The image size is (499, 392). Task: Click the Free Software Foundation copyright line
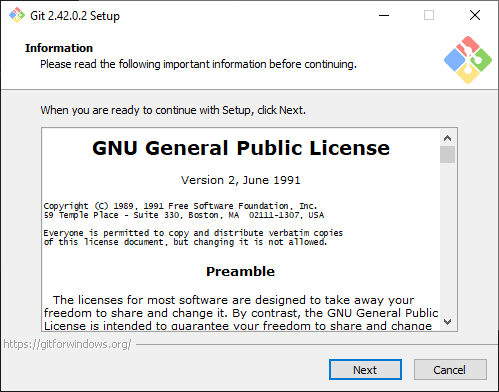tap(180, 206)
